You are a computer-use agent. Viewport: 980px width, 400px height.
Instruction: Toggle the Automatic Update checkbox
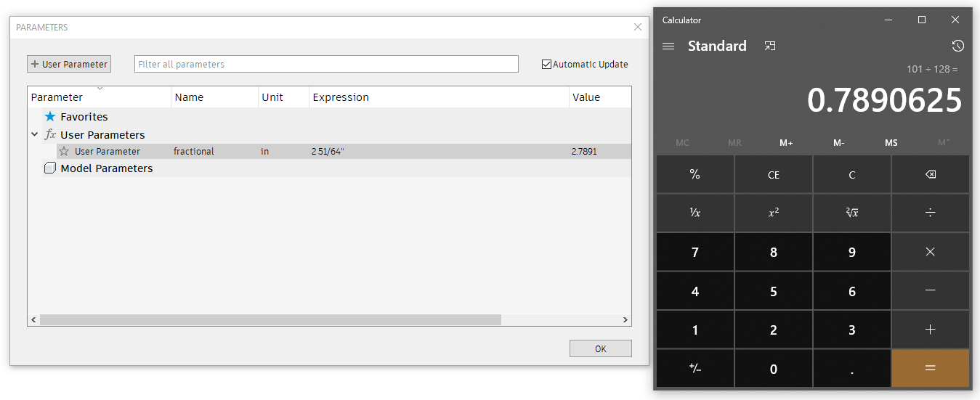pyautogui.click(x=546, y=64)
